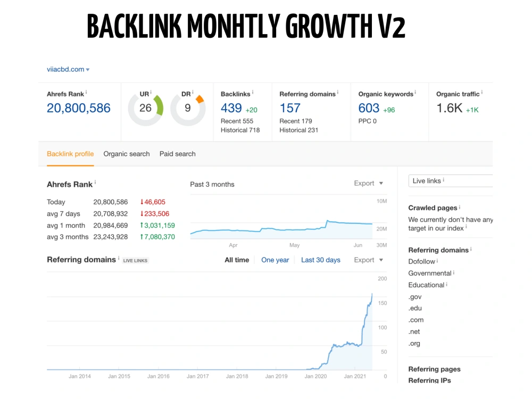Click the Today rank change 46,605
This screenshot has width=532, height=399.
[153, 202]
